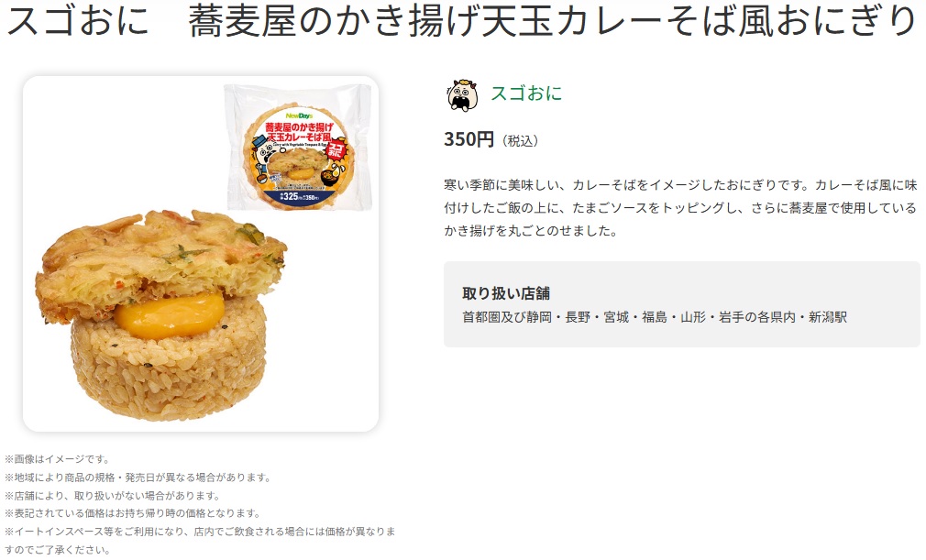Click the note about store availability
Viewport: 926px width, 560px height.
(112, 496)
